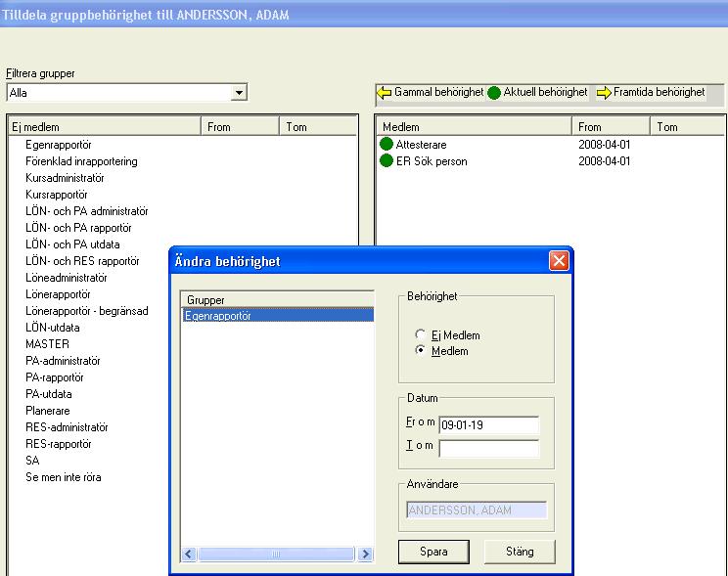Select RES-rapportör in the list
The width and height of the screenshot is (728, 576).
coord(59,444)
